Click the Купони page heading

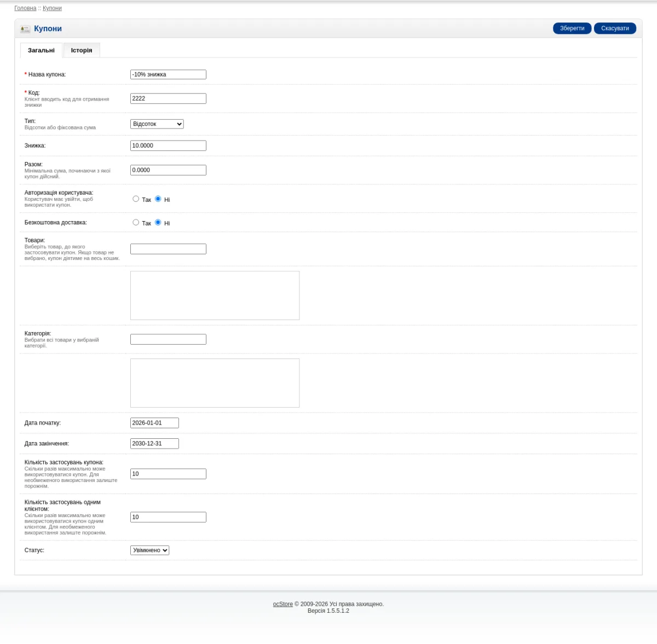(x=48, y=28)
